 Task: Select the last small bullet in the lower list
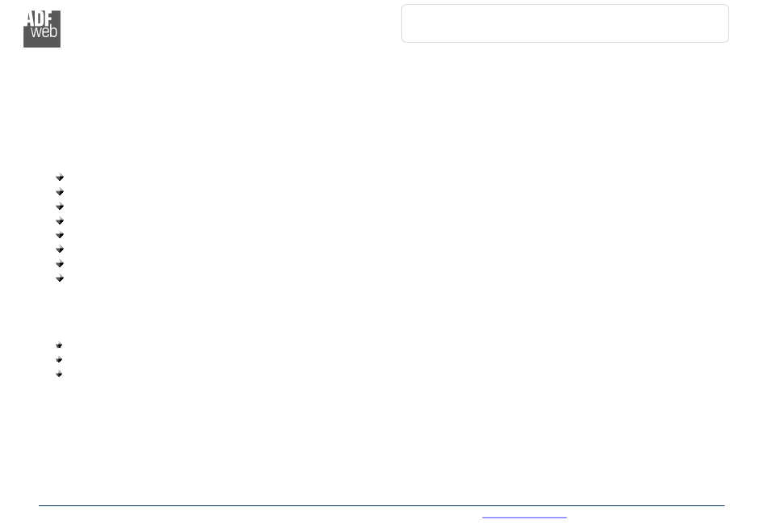click(x=59, y=374)
